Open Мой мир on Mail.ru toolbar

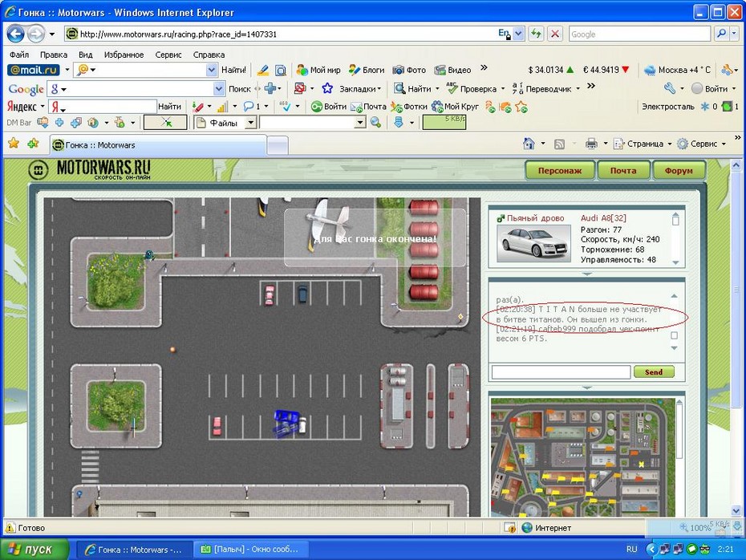[x=318, y=70]
